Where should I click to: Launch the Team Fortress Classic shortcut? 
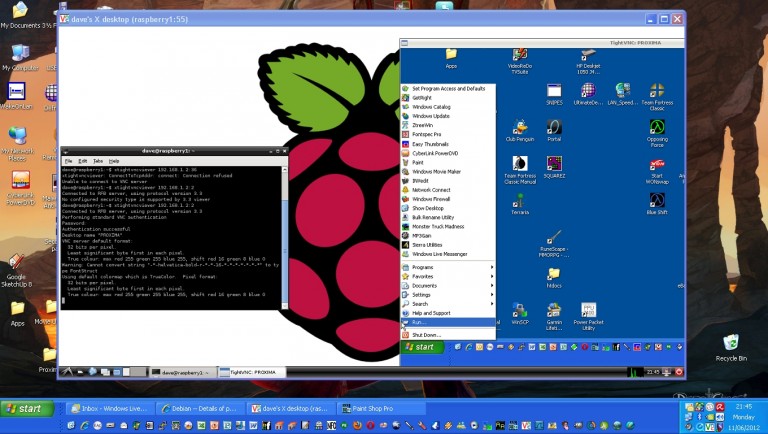coord(657,96)
